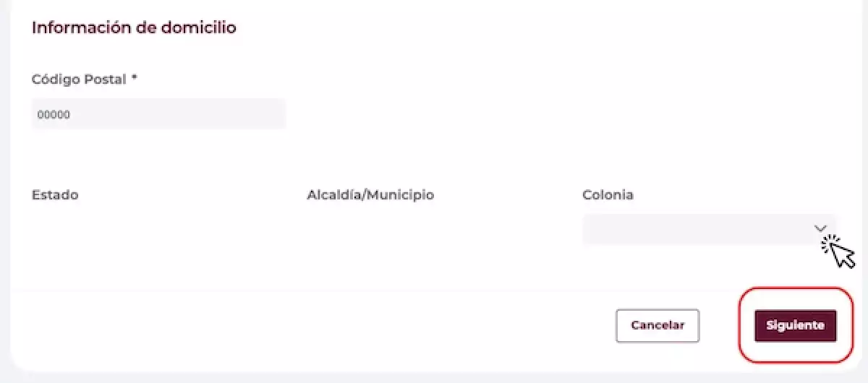The image size is (868, 383).
Task: Click the illustrated mouse pointer graphic
Action: click(843, 254)
